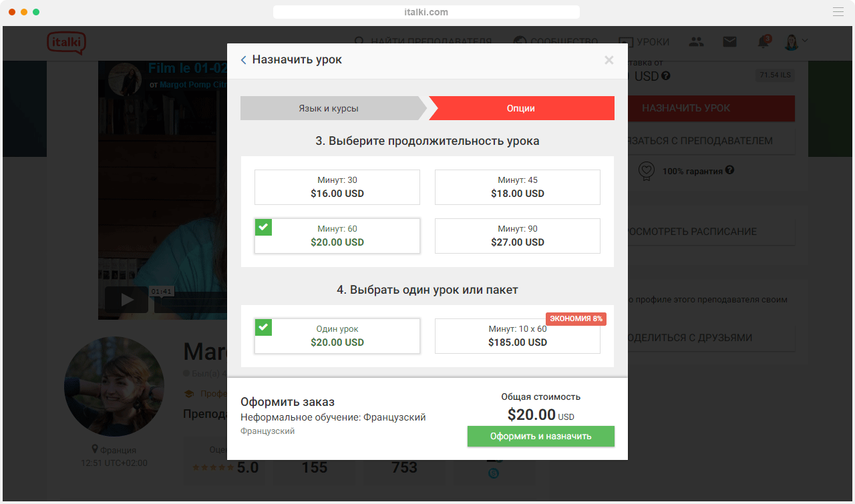Screen dimensions: 855x504
Task: Choose Один урок single lesson option
Action: 337,336
